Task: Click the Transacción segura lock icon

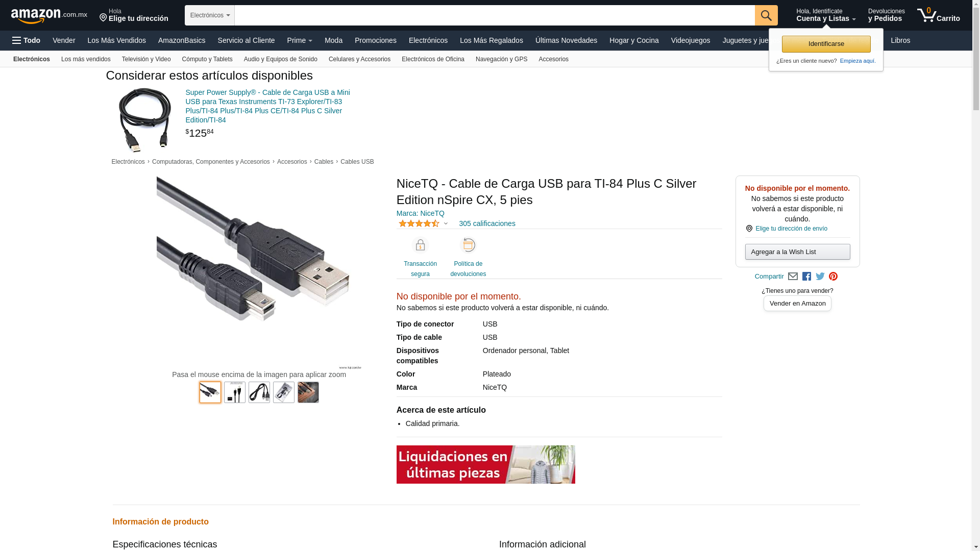Action: pos(420,245)
